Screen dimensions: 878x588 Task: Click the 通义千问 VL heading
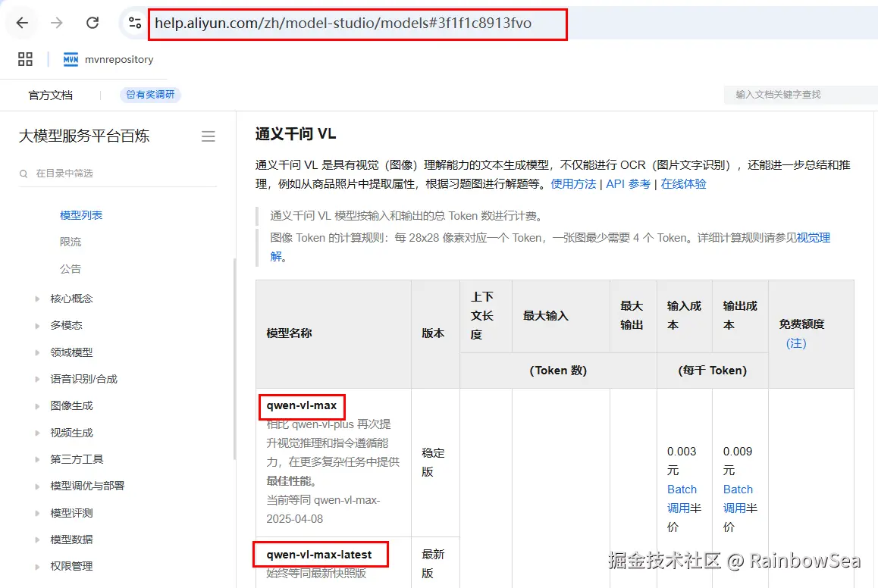296,134
